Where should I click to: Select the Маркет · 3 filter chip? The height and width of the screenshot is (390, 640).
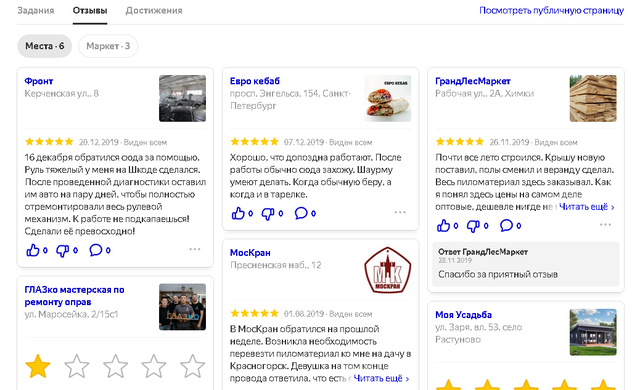[x=108, y=46]
